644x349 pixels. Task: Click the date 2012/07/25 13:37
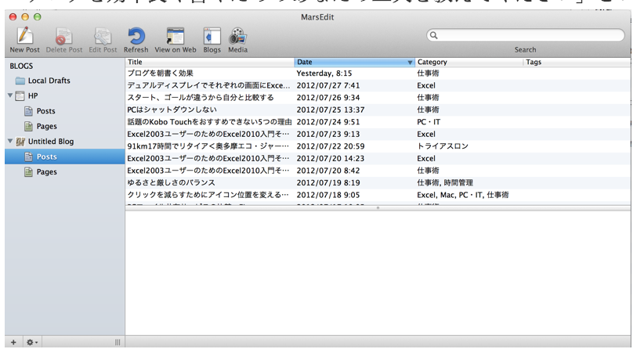[x=331, y=110]
